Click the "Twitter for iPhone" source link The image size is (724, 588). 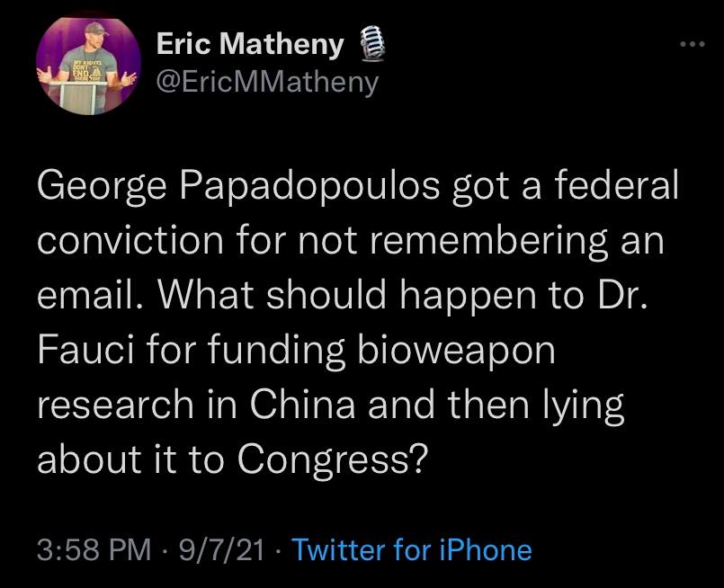(412, 549)
